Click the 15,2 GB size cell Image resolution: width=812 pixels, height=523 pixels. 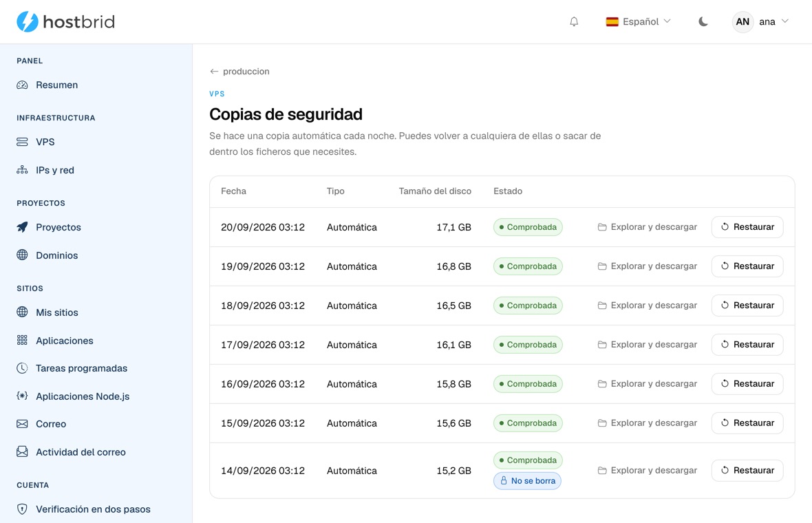click(453, 470)
